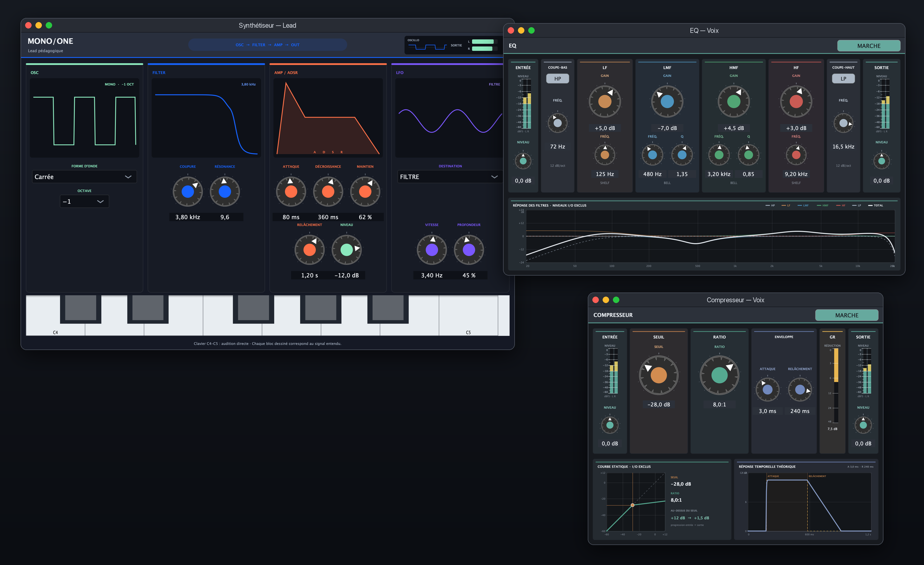
Task: Click the LF GAIN knob in the EQ
Action: 604,101
